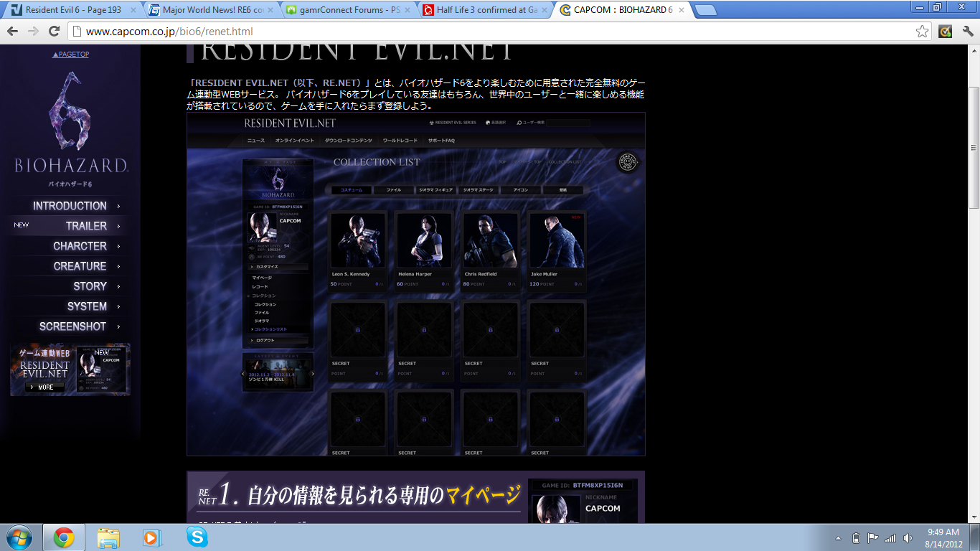
Task: Open Skype from the taskbar
Action: click(197, 537)
